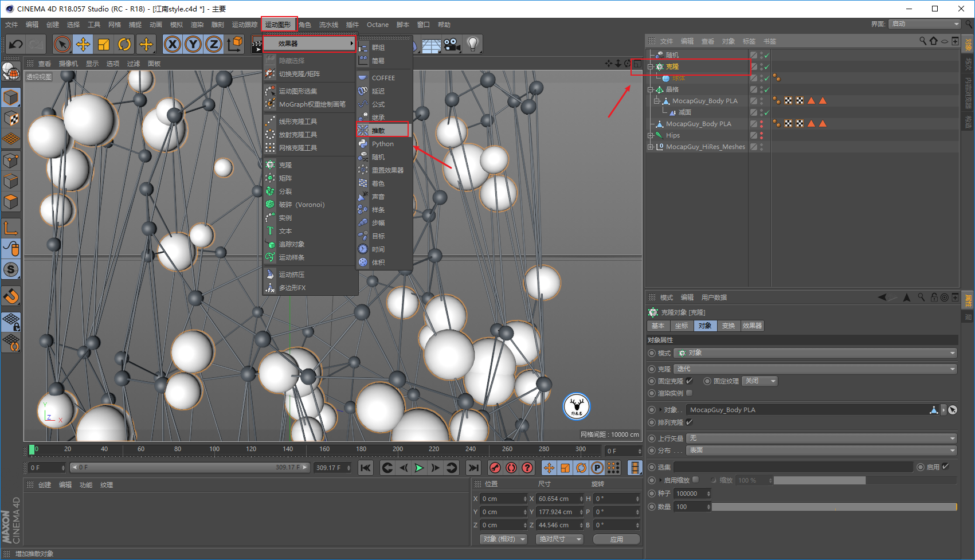
Task: Click the 应用 apply button
Action: [x=617, y=539]
